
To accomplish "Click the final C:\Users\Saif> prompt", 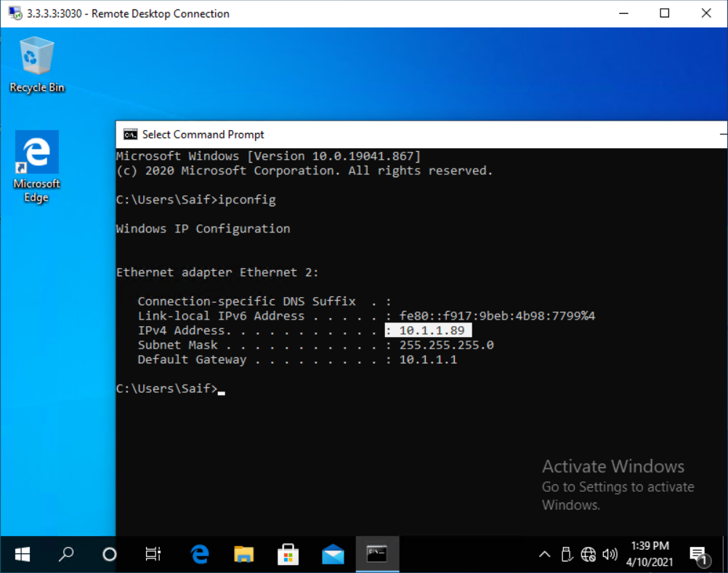I will coord(166,389).
